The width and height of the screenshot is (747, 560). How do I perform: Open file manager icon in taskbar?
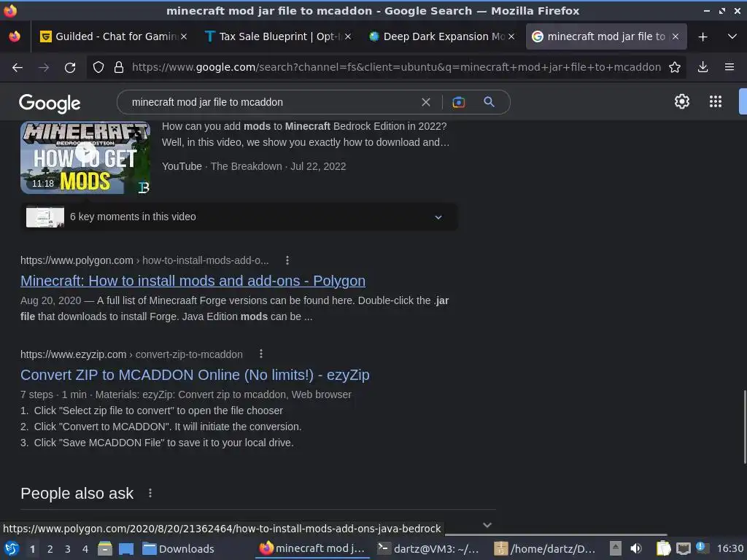coord(105,548)
